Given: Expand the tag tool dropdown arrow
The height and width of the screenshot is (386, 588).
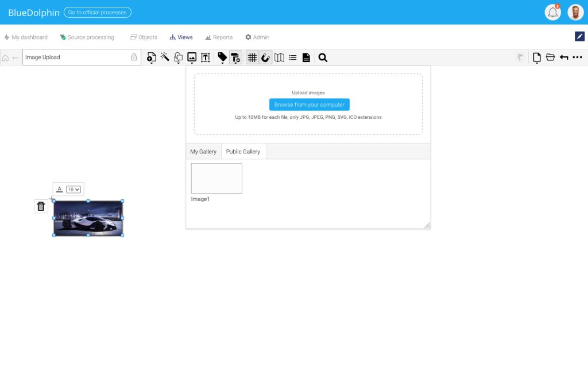Looking at the screenshot, I should click(222, 63).
